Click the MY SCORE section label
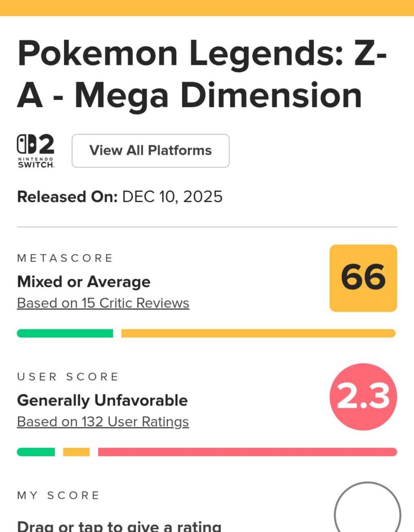Image resolution: width=414 pixels, height=532 pixels. click(58, 496)
